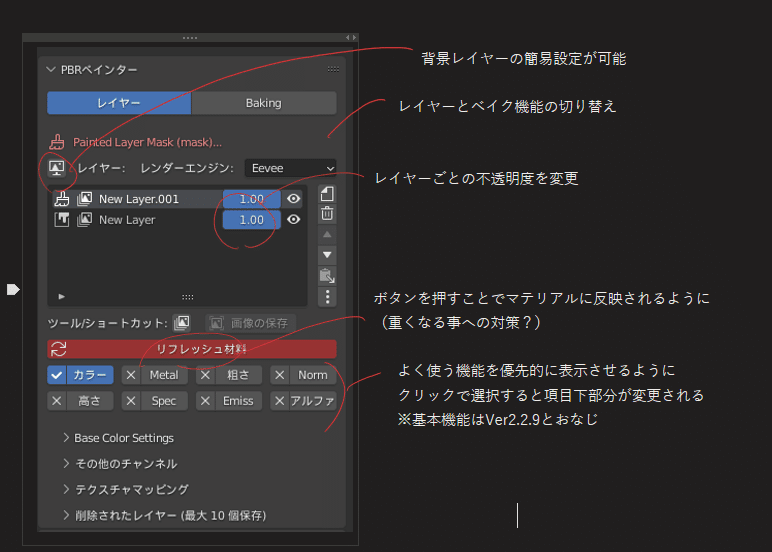The width and height of the screenshot is (772, 552).
Task: Expand テクスチャマッピング section
Action: 126,489
